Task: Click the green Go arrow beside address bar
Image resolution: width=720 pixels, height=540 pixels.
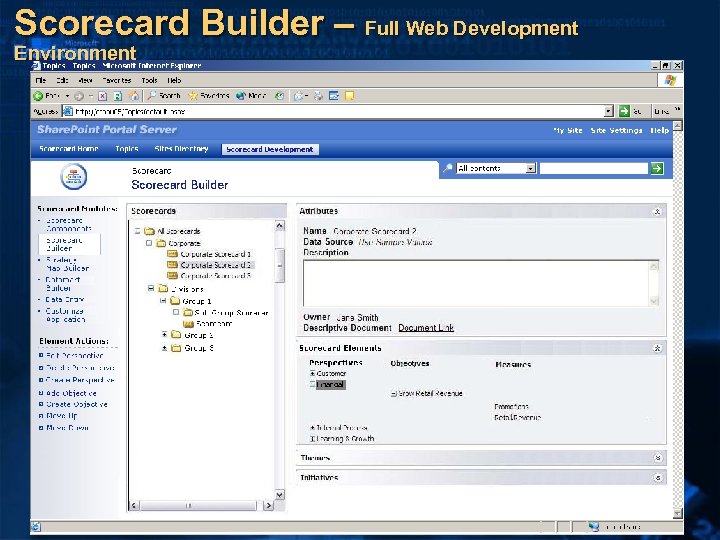Action: point(624,111)
